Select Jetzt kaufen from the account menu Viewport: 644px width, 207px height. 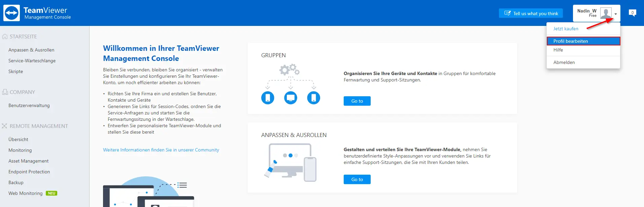pyautogui.click(x=566, y=29)
